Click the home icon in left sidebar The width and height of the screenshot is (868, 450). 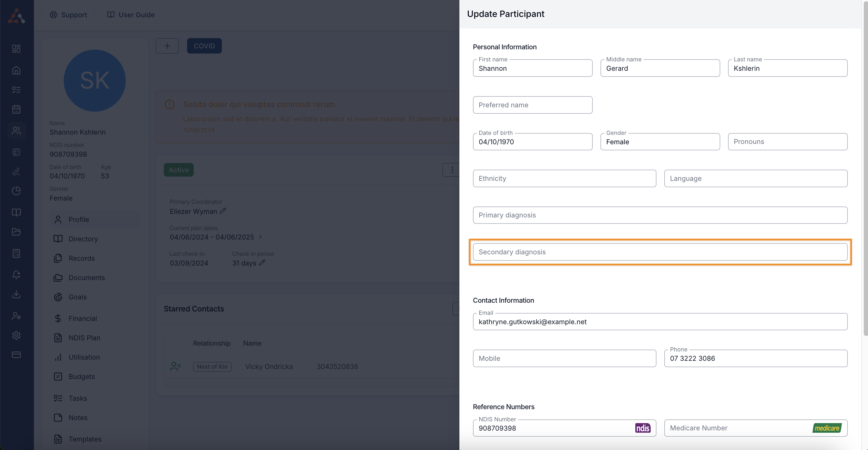point(16,70)
